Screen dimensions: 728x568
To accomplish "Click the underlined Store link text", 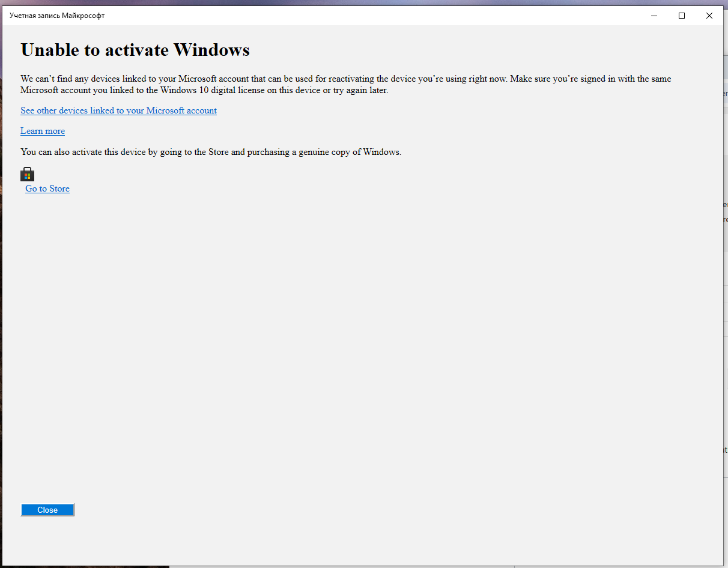I will pyautogui.click(x=47, y=189).
